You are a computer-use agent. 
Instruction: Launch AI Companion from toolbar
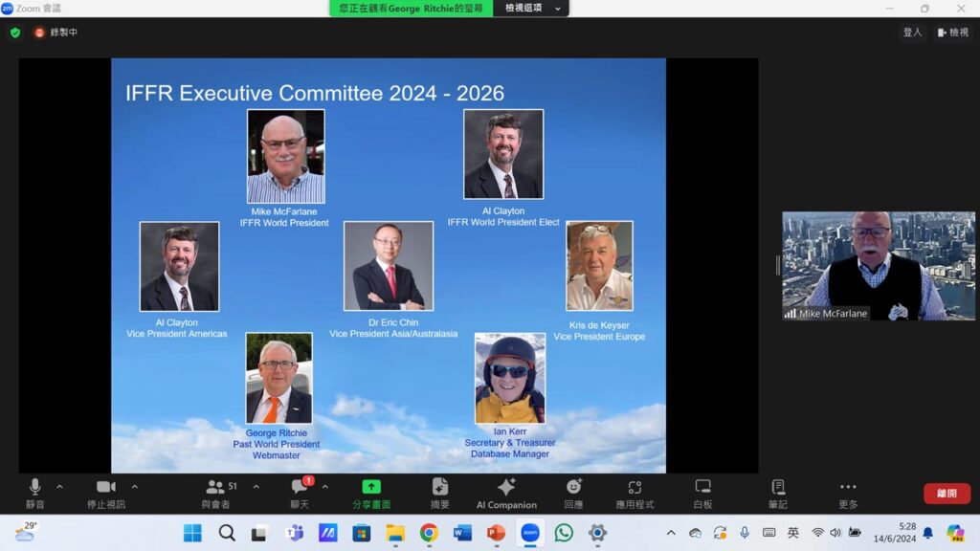click(x=506, y=493)
